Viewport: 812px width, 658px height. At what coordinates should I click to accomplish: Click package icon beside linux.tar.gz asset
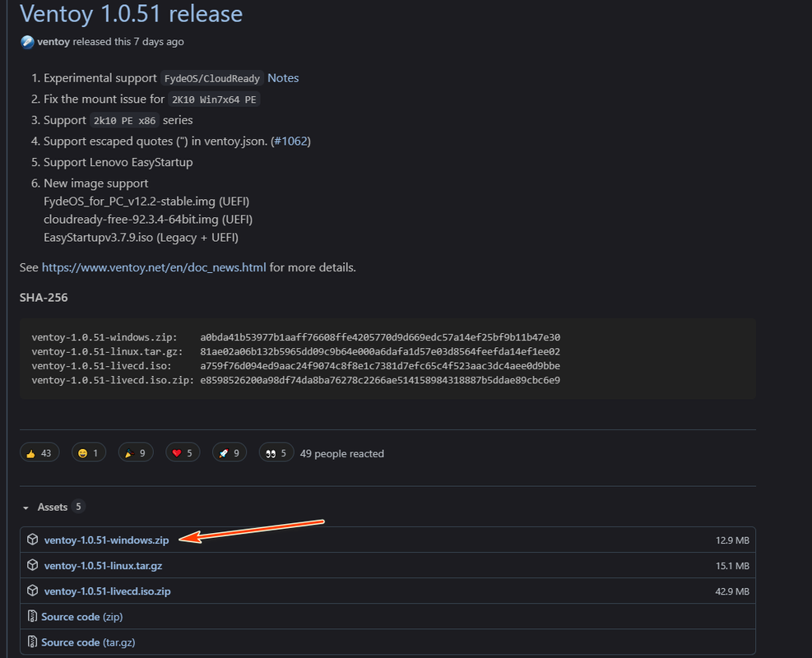pyautogui.click(x=33, y=565)
